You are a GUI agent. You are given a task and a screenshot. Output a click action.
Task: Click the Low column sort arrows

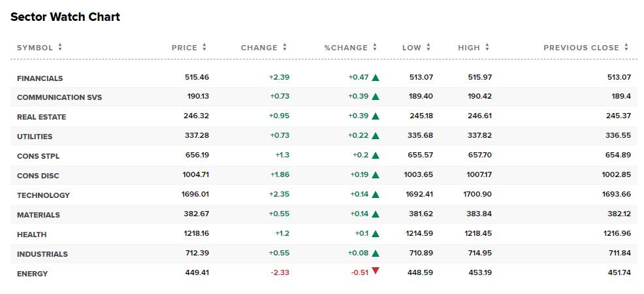pyautogui.click(x=428, y=48)
